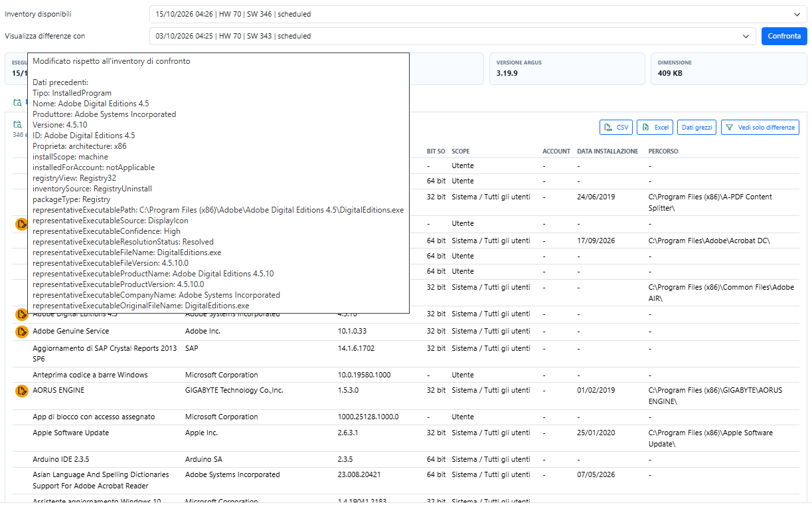Click the VERSIONE ARGUS 3.19.9 card
The width and height of the screenshot is (812, 505).
pyautogui.click(x=567, y=69)
